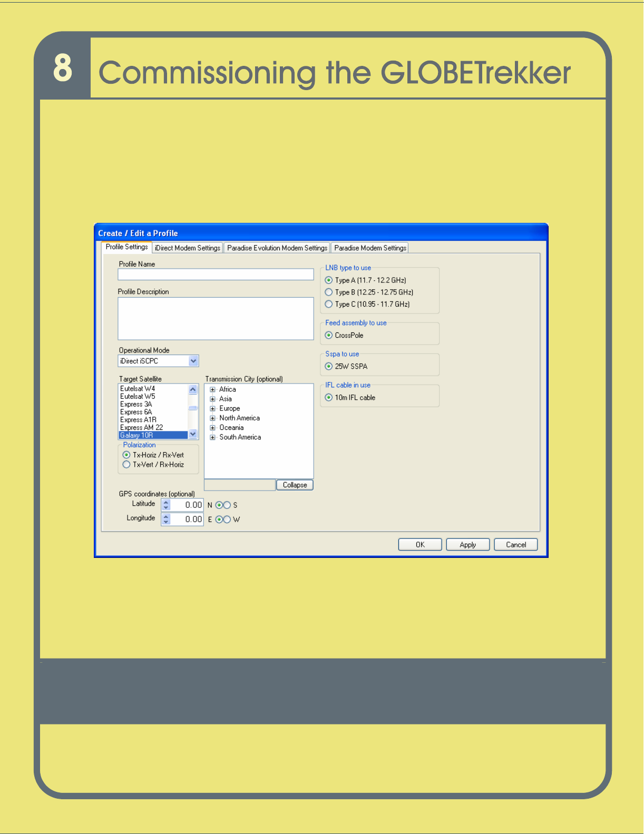Screen dimensions: 644x834
Task: Select Express A1R satellite
Action: click(153, 420)
